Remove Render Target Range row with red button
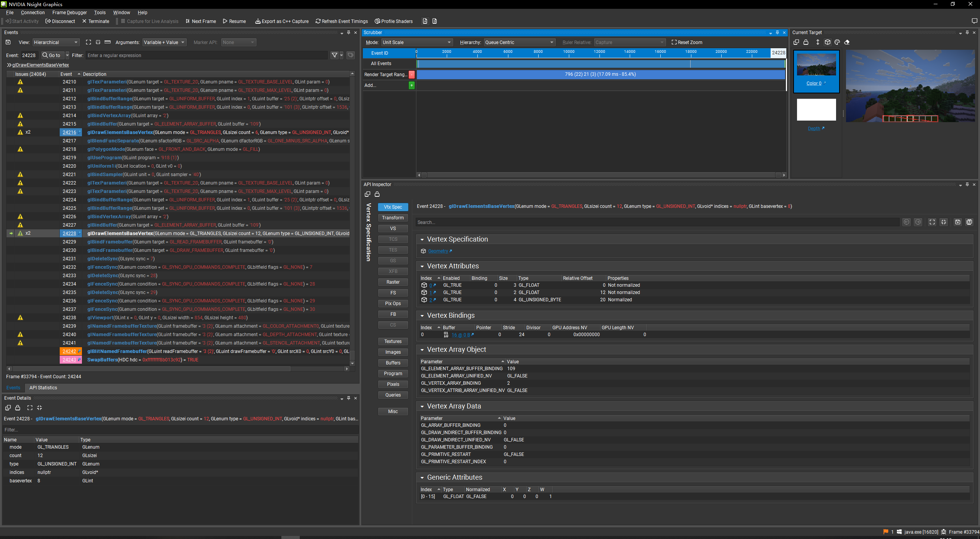This screenshot has width=980, height=539. click(x=412, y=75)
